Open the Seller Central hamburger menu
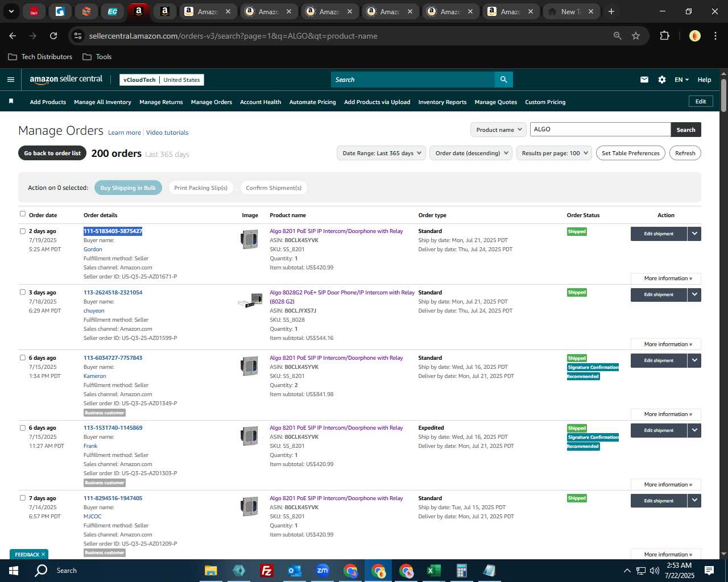Image resolution: width=728 pixels, height=582 pixels. point(11,80)
